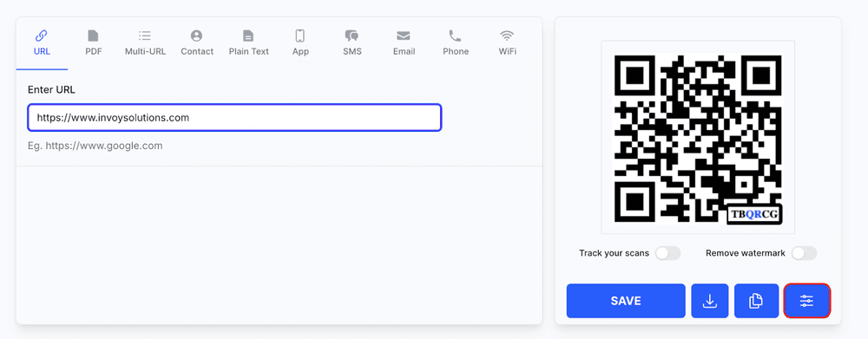Image resolution: width=868 pixels, height=339 pixels.
Task: Click the URL link icon tab
Action: [42, 36]
